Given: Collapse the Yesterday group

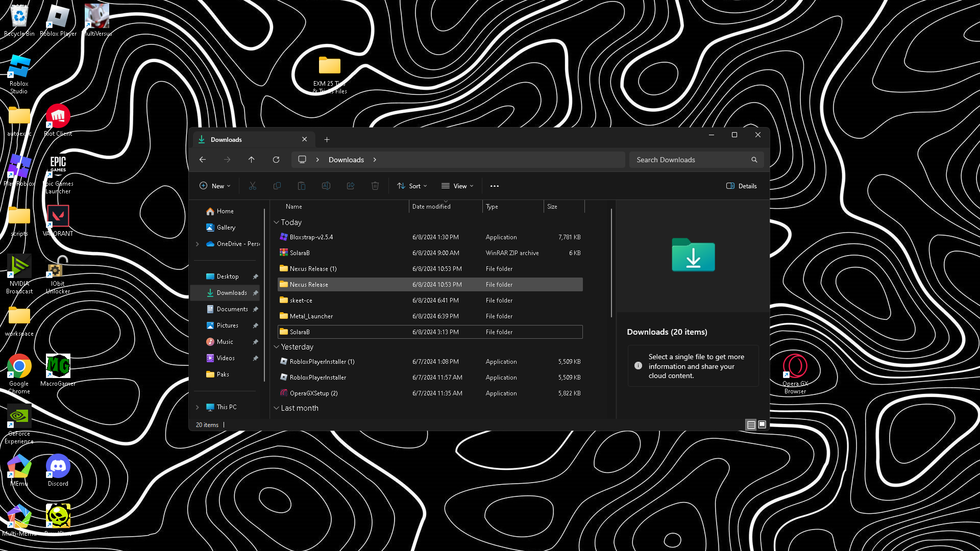Looking at the screenshot, I should point(277,347).
